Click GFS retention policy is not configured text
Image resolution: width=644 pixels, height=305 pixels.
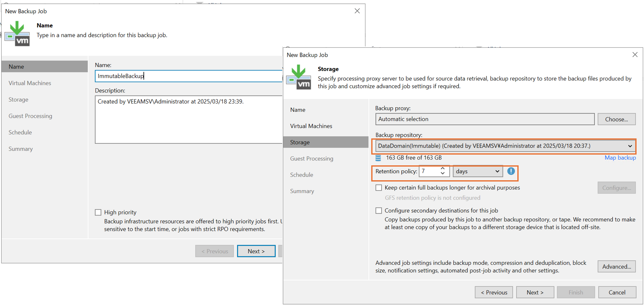pyautogui.click(x=433, y=198)
